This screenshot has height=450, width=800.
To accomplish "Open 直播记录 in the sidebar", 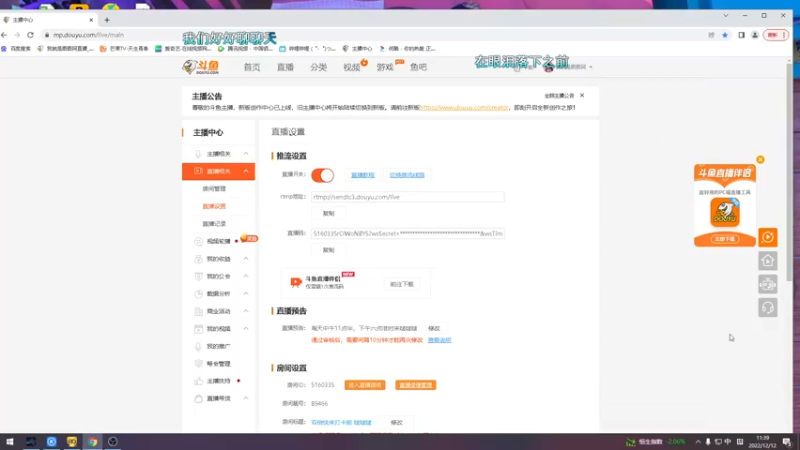I will 214,223.
